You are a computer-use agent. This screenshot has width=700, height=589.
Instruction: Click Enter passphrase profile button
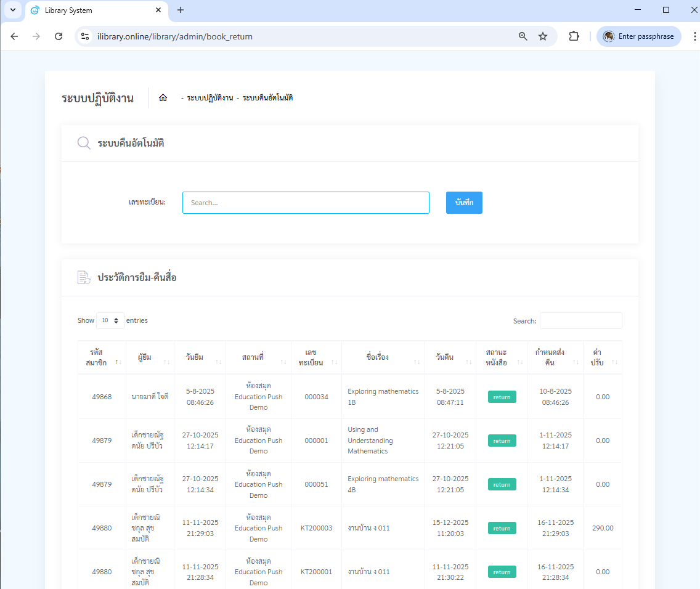click(638, 36)
